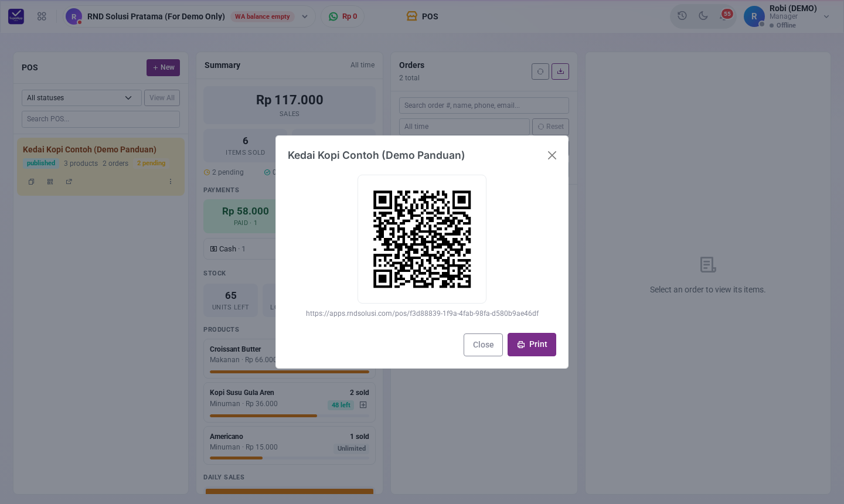Select the Kedai Kopi Contoh POS card title
Image resolution: width=844 pixels, height=504 pixels.
tap(90, 149)
